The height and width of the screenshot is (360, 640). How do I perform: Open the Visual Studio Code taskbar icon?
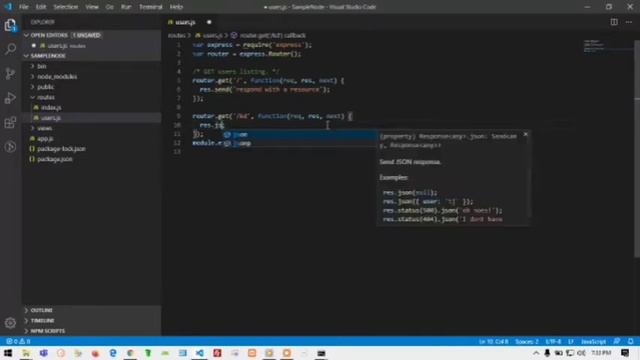pos(200,353)
